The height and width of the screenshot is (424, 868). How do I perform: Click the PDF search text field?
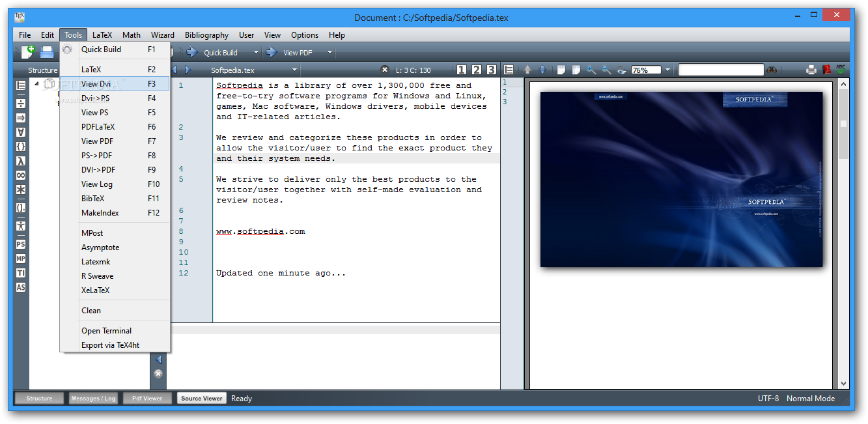click(721, 70)
